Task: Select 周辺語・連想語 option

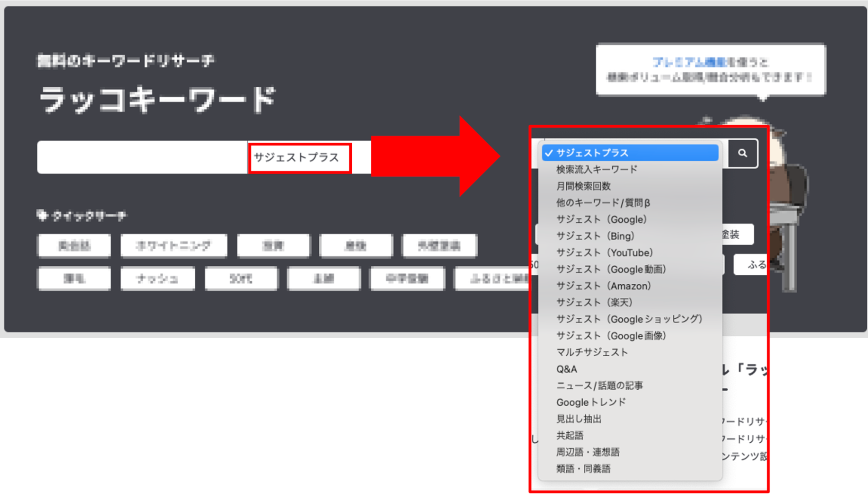Action: click(x=630, y=452)
